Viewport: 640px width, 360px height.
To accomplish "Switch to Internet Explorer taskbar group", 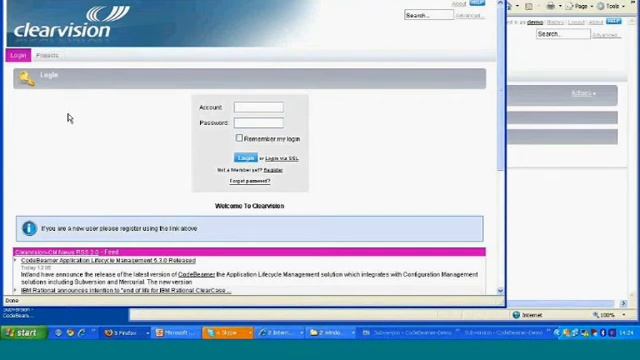I will coord(280,333).
